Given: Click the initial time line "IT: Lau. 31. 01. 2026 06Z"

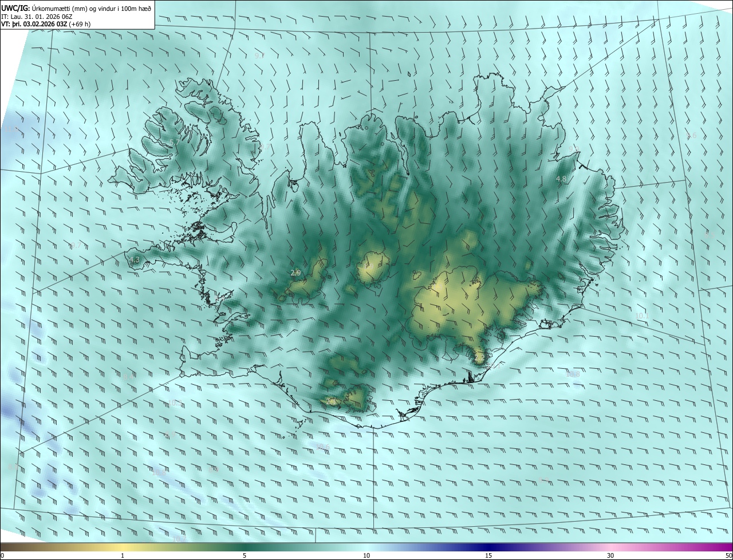Looking at the screenshot, I should (x=36, y=16).
